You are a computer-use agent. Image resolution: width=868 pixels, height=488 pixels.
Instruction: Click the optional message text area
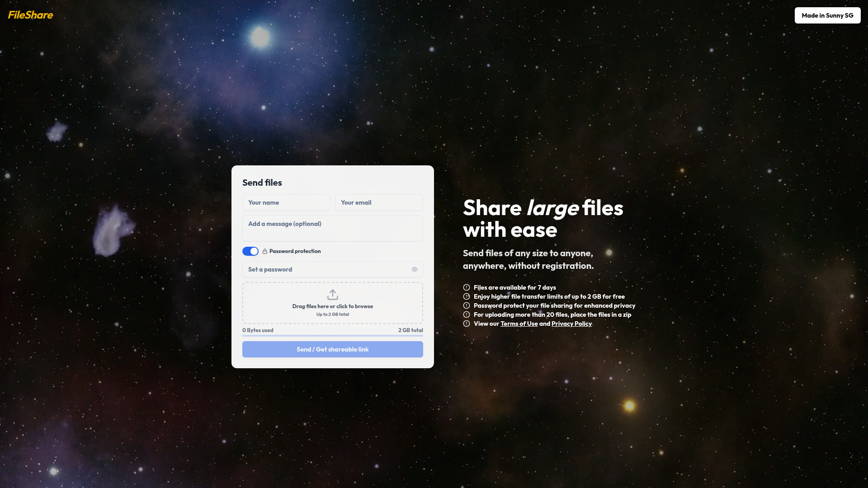(332, 228)
